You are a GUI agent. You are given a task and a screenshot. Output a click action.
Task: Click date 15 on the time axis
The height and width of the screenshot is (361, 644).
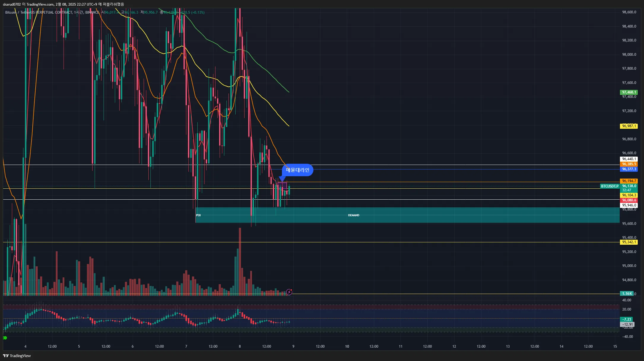(x=615, y=346)
